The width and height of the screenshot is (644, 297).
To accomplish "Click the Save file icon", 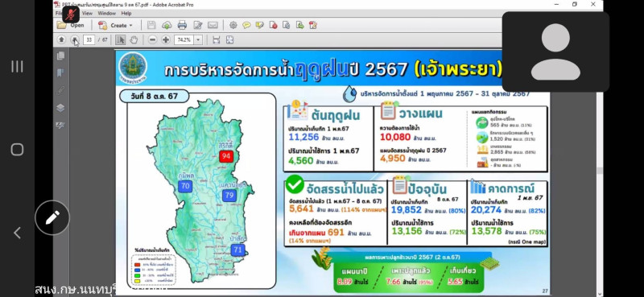I will coord(151,25).
